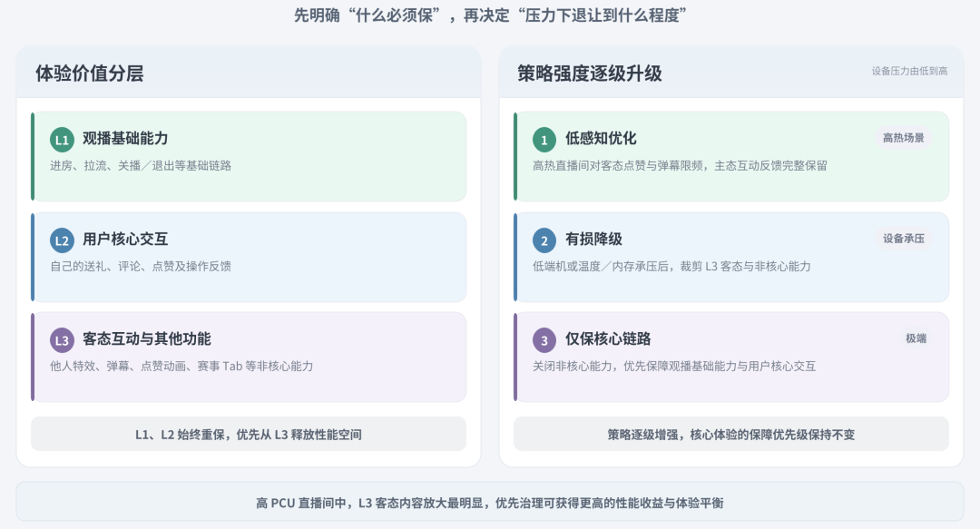The image size is (980, 529).
Task: Select the 高热场景 tag
Action: pyautogui.click(x=903, y=138)
